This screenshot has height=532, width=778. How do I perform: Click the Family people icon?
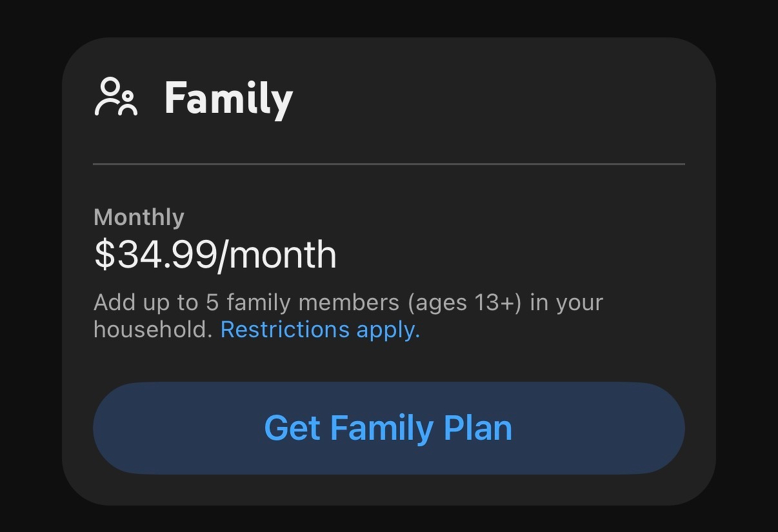pos(116,97)
